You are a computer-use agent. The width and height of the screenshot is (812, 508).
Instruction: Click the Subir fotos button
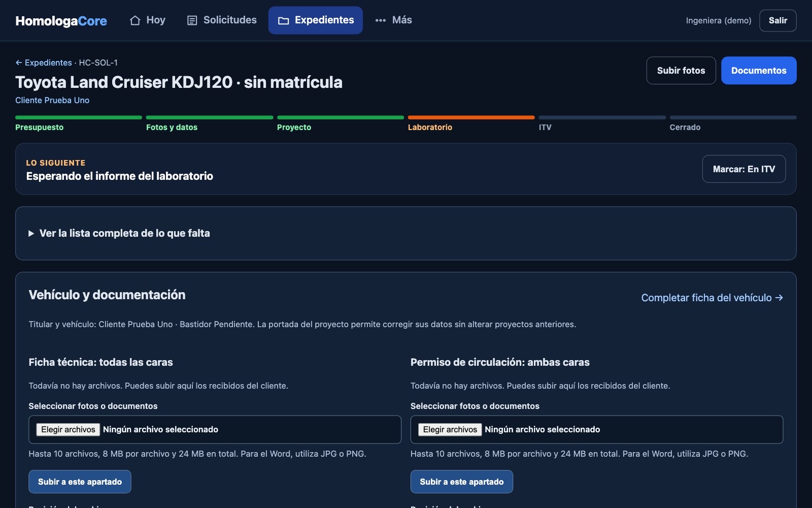pyautogui.click(x=681, y=71)
